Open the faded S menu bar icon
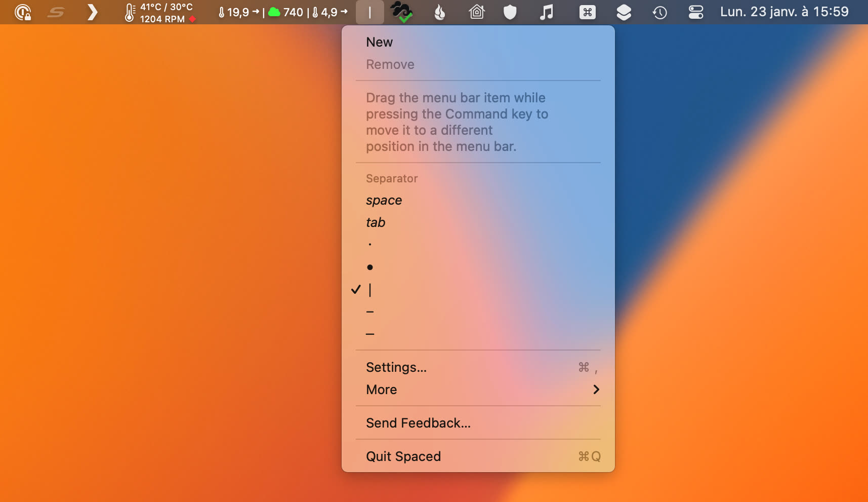The height and width of the screenshot is (502, 868). click(x=56, y=12)
